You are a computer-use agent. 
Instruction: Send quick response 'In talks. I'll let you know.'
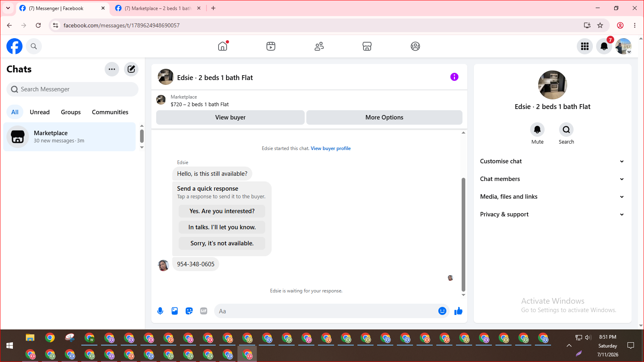[222, 227]
